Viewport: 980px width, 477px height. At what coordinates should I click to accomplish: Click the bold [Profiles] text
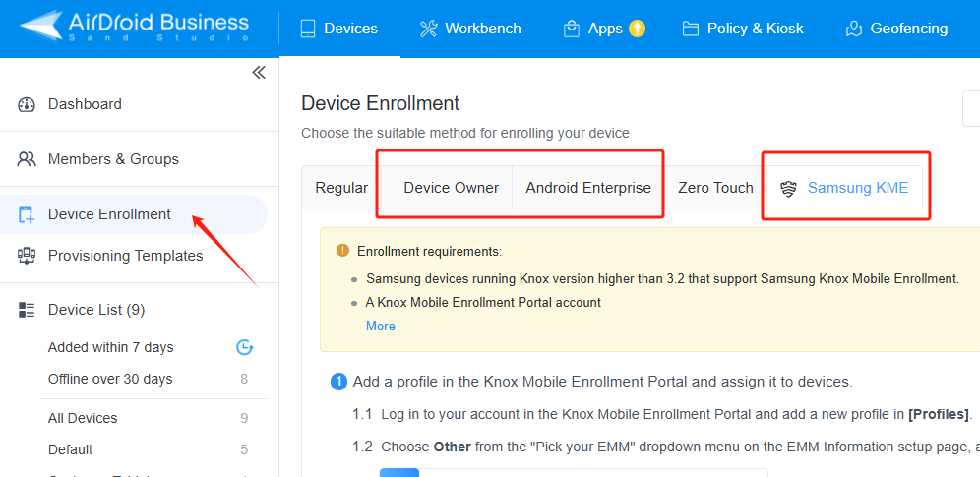pyautogui.click(x=939, y=414)
